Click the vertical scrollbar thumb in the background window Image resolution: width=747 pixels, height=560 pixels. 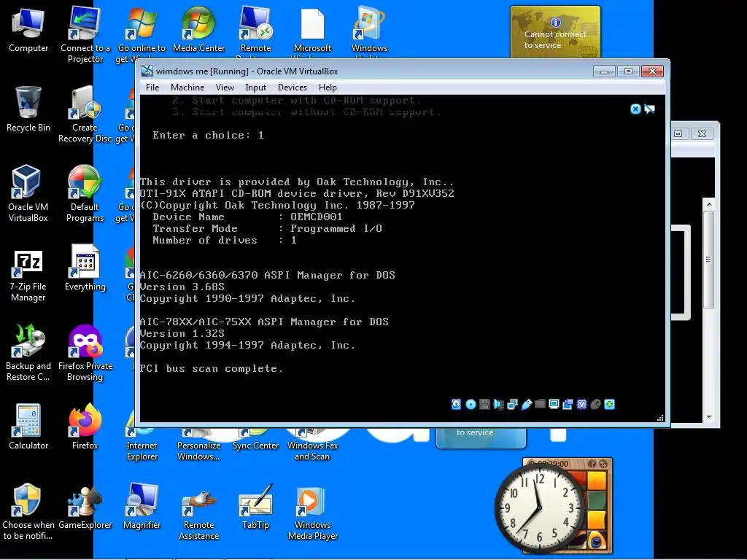(709, 260)
